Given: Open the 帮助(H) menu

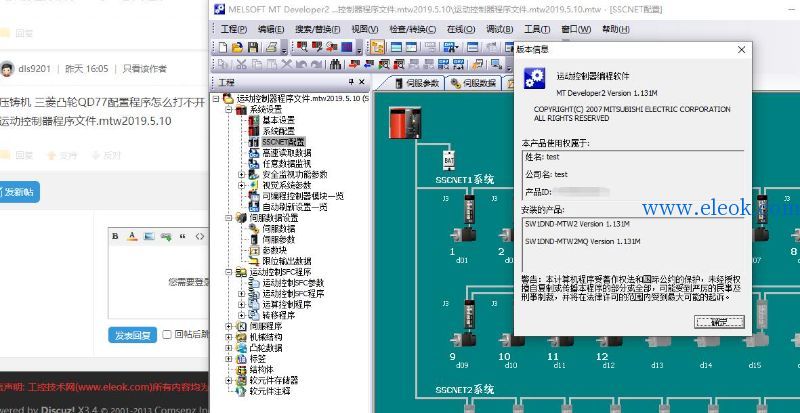Looking at the screenshot, I should coord(616,30).
